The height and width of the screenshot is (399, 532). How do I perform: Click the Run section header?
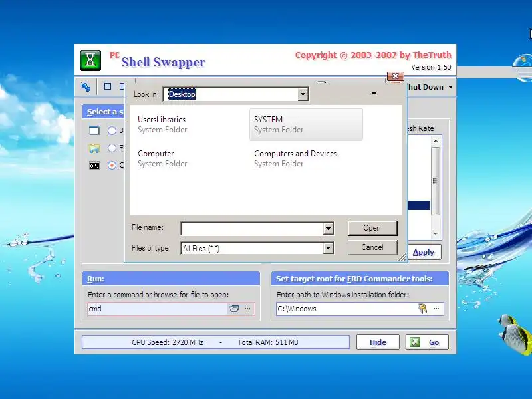171,279
